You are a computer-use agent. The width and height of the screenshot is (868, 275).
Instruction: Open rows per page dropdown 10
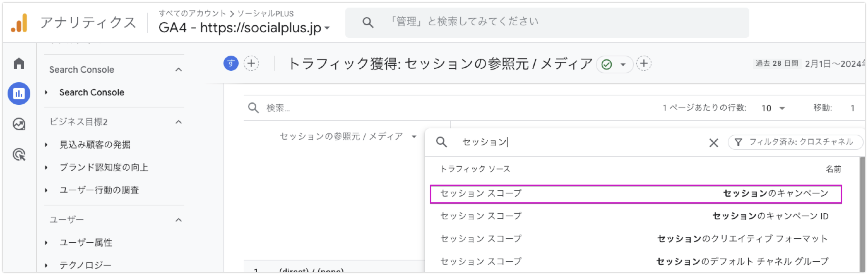click(x=773, y=108)
